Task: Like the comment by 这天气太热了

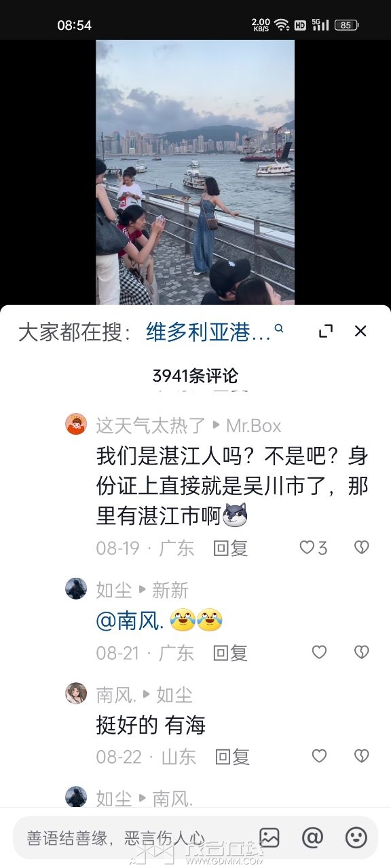Action: click(x=313, y=547)
